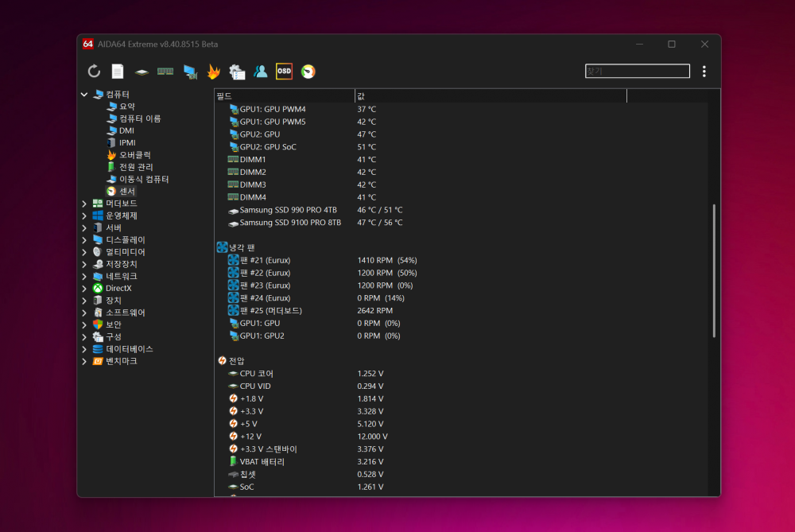The image size is (795, 532).
Task: Click the 찾기 search field
Action: [x=638, y=71]
